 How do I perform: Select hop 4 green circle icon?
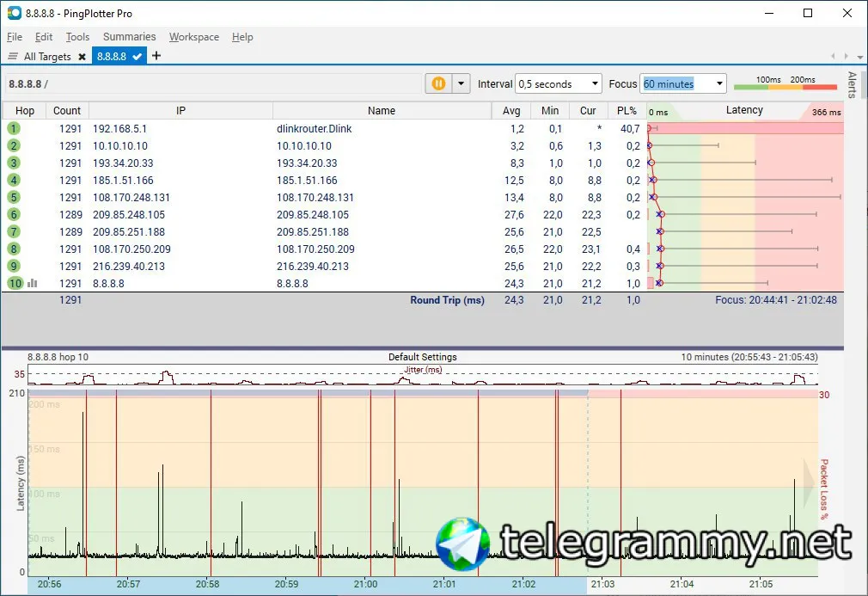[x=14, y=180]
